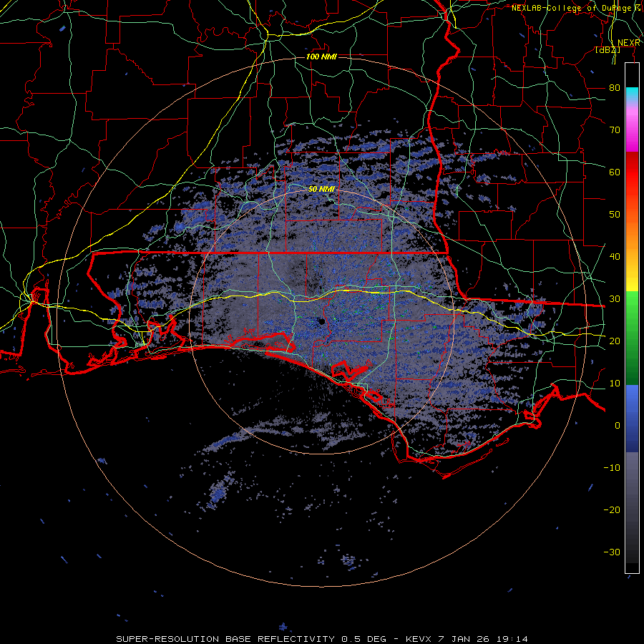
Task: Click the 50 dBZ value on the color scale
Action: [x=615, y=215]
